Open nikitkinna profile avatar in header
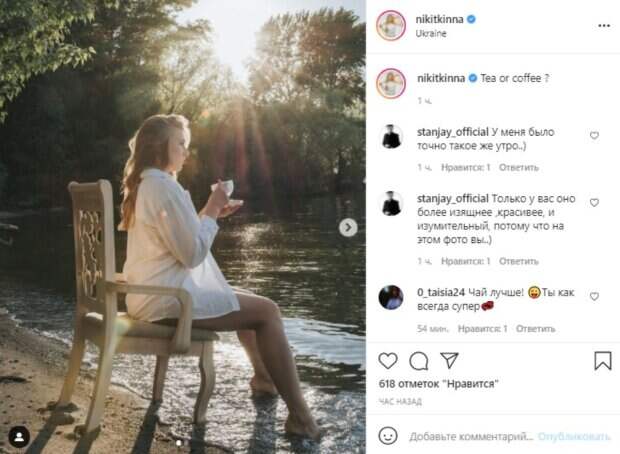Image resolution: width=620 pixels, height=454 pixels. [391, 26]
